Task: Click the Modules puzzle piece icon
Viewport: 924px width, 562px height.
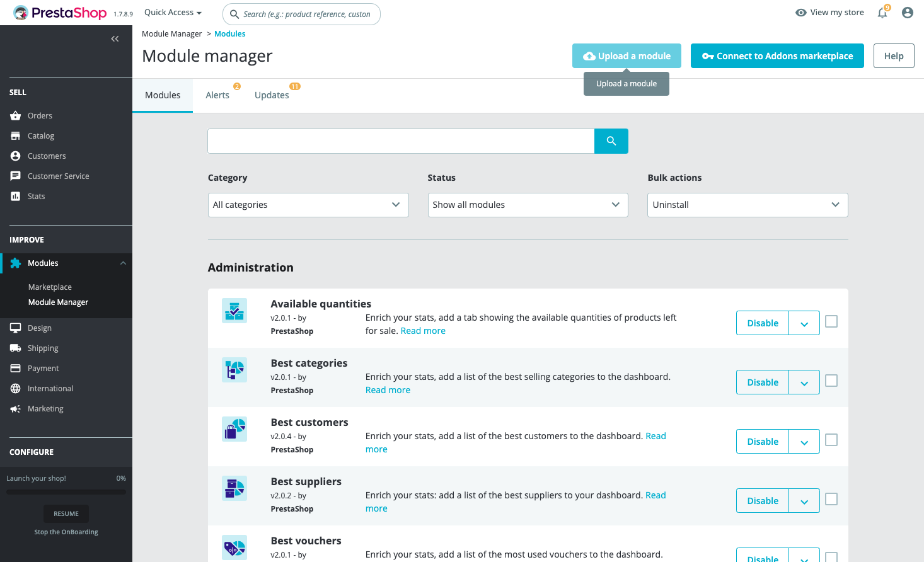Action: click(16, 263)
